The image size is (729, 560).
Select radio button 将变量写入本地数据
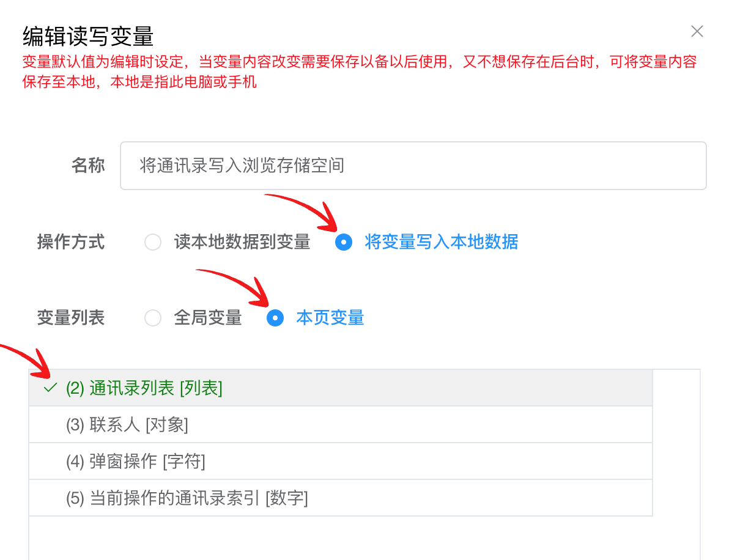coord(344,242)
